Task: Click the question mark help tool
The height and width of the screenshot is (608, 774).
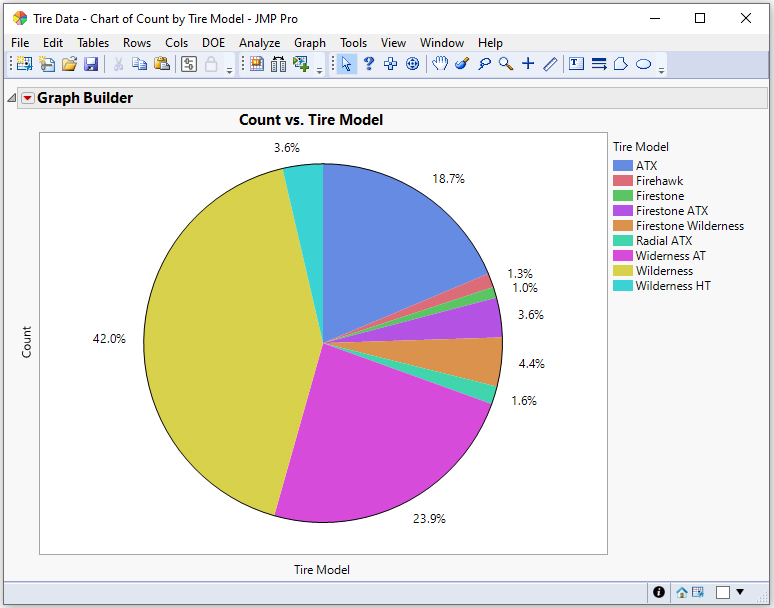Action: [x=368, y=64]
